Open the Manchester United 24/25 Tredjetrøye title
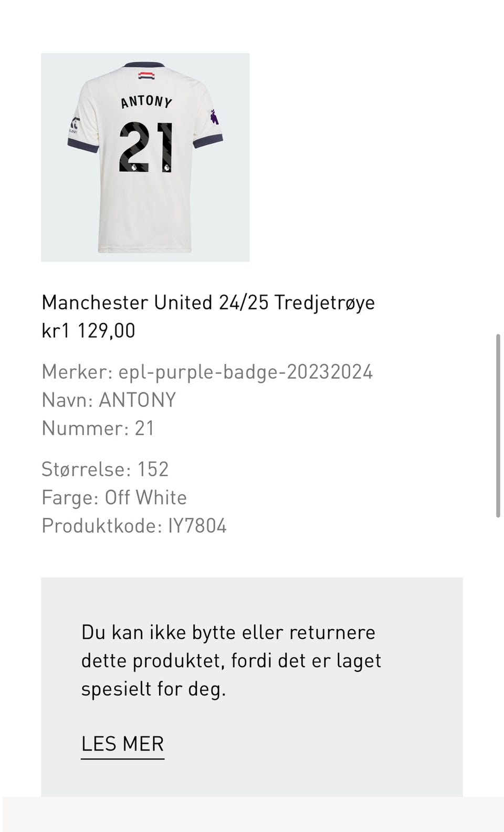 [208, 303]
